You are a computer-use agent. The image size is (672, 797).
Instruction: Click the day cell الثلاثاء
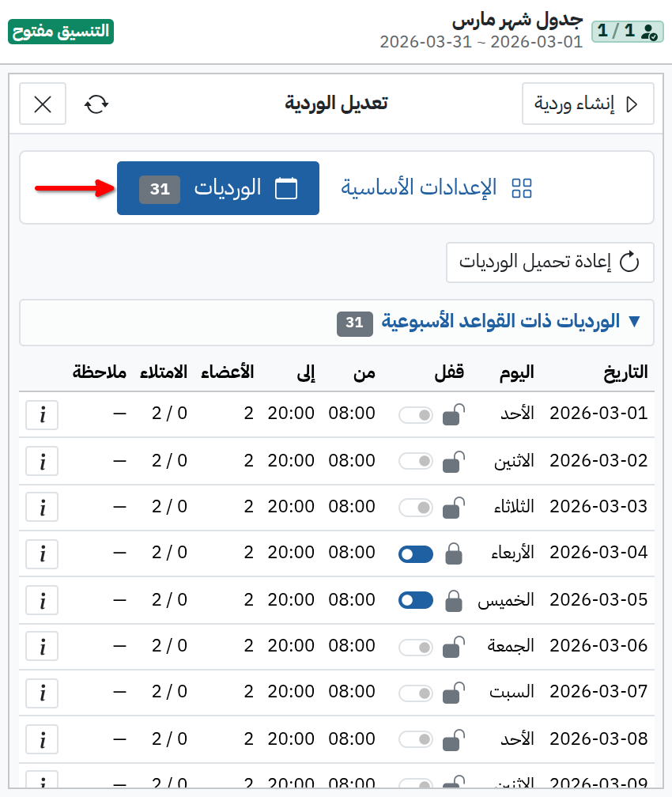click(x=514, y=507)
